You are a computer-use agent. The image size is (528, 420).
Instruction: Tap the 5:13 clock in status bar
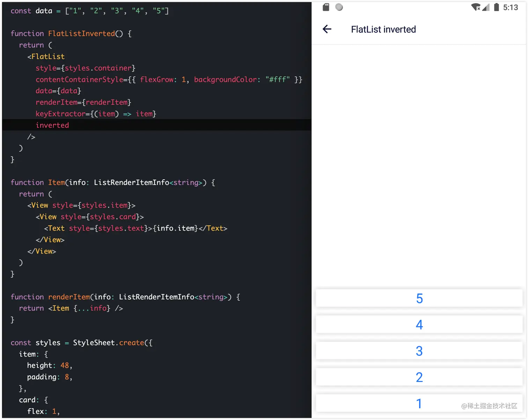(511, 8)
